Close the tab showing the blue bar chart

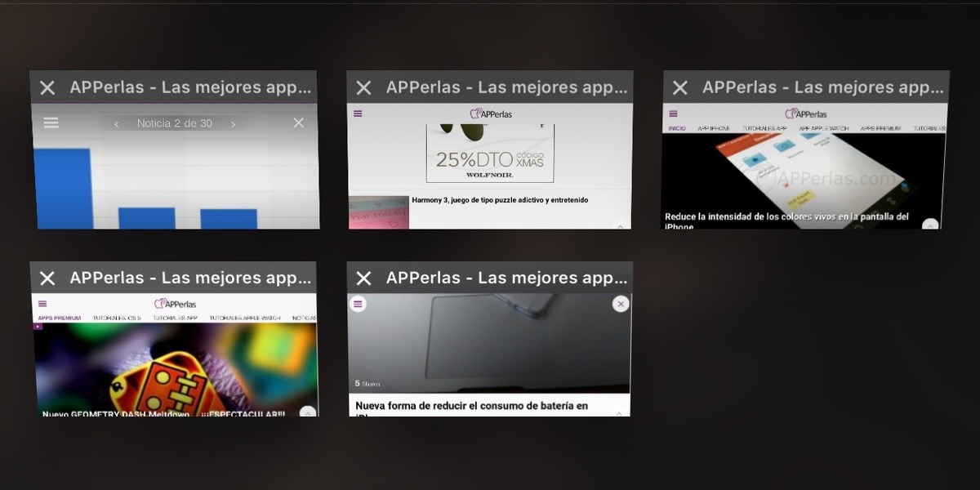(47, 87)
